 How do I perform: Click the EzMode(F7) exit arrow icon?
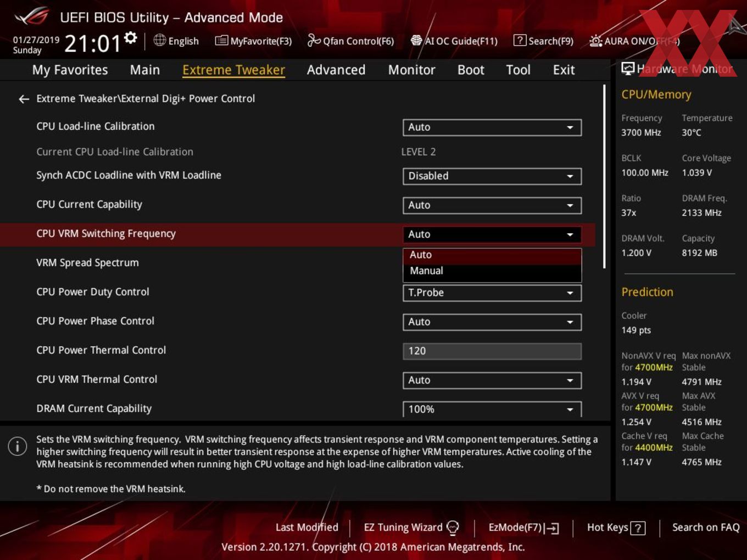pos(552,528)
